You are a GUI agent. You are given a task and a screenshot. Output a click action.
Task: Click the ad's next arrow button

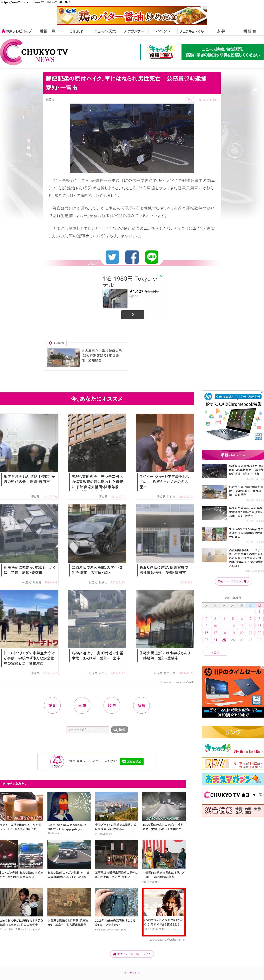(x=132, y=314)
